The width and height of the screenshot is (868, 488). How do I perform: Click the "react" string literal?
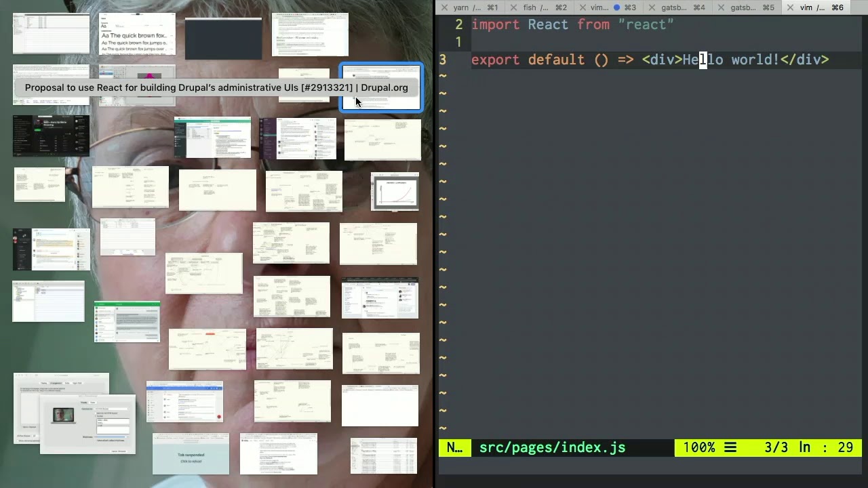point(646,24)
